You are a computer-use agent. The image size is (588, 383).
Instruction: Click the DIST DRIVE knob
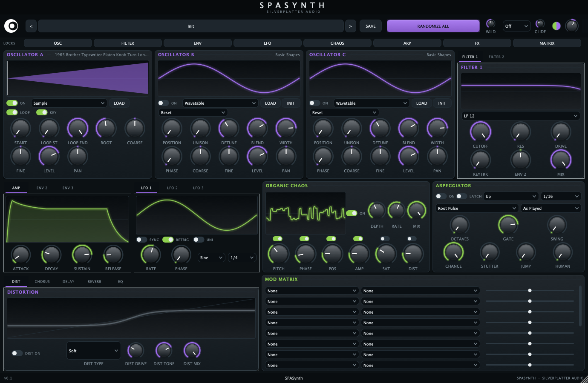click(135, 350)
